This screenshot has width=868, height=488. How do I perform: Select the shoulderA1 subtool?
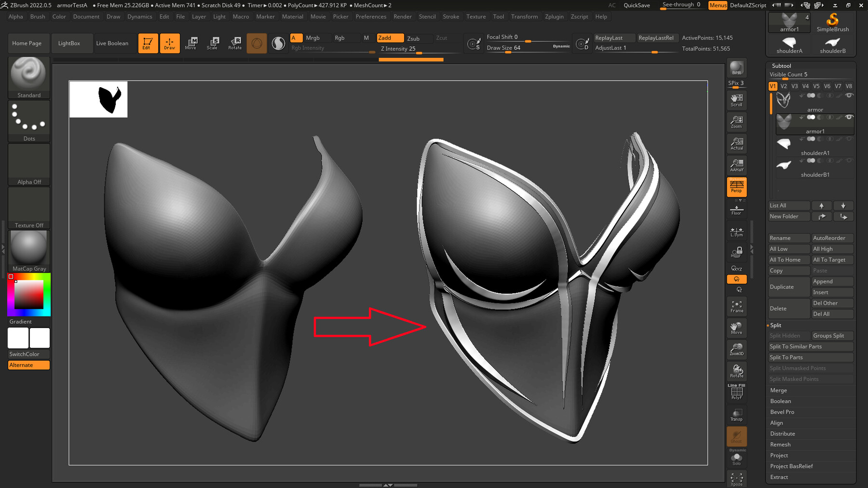[815, 146]
